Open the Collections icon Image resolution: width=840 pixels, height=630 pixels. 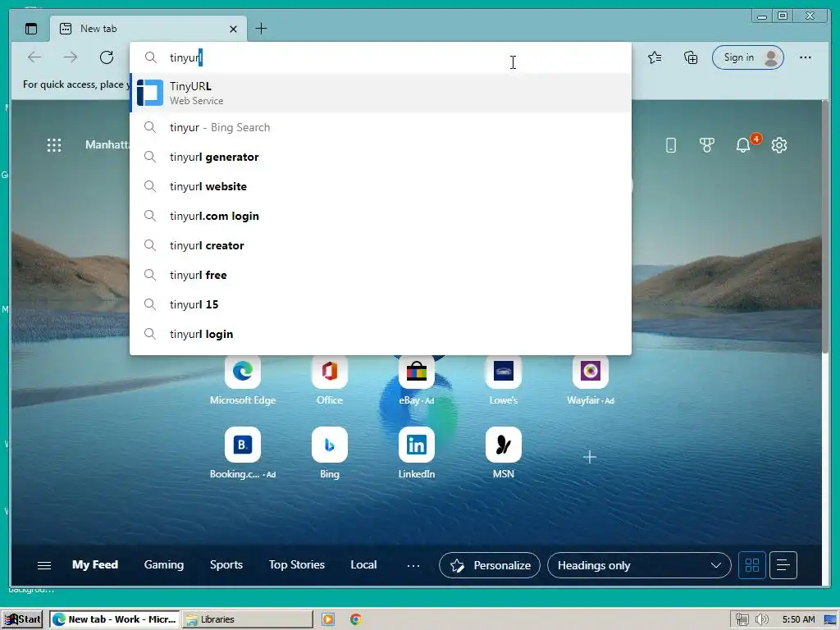click(691, 57)
